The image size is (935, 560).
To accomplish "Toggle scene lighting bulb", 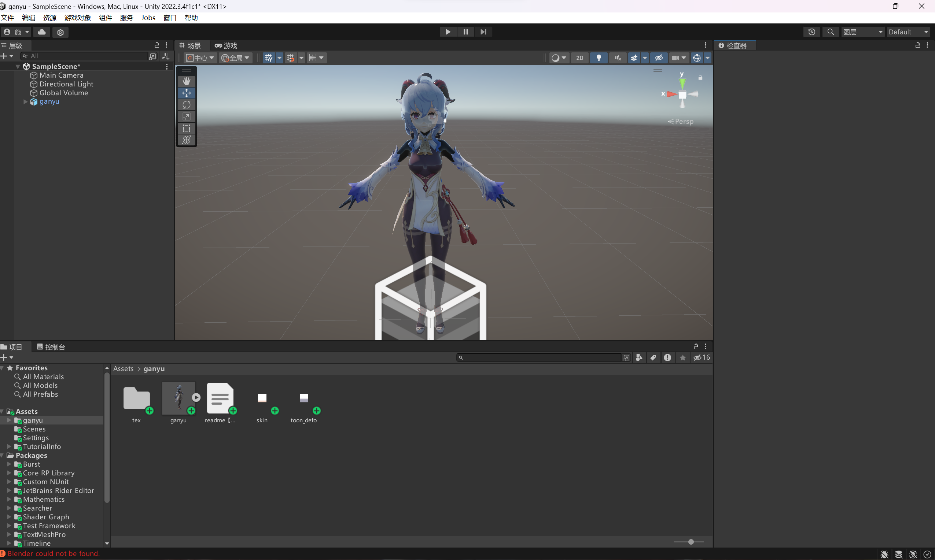I will coord(599,58).
